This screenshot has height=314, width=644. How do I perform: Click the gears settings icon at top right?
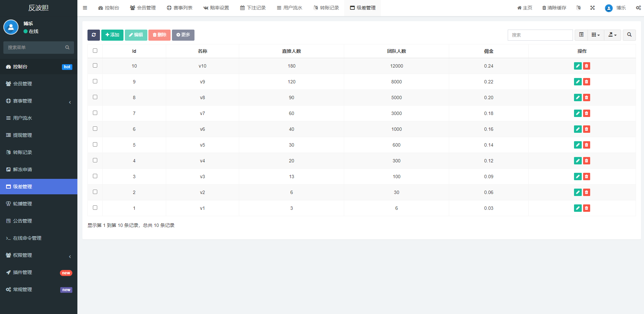pos(638,7)
